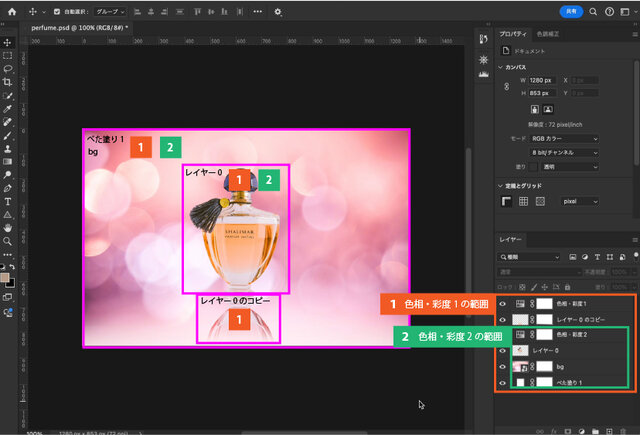This screenshot has height=435, width=640.
Task: Hide the べた塗り 1 layer
Action: coord(502,383)
